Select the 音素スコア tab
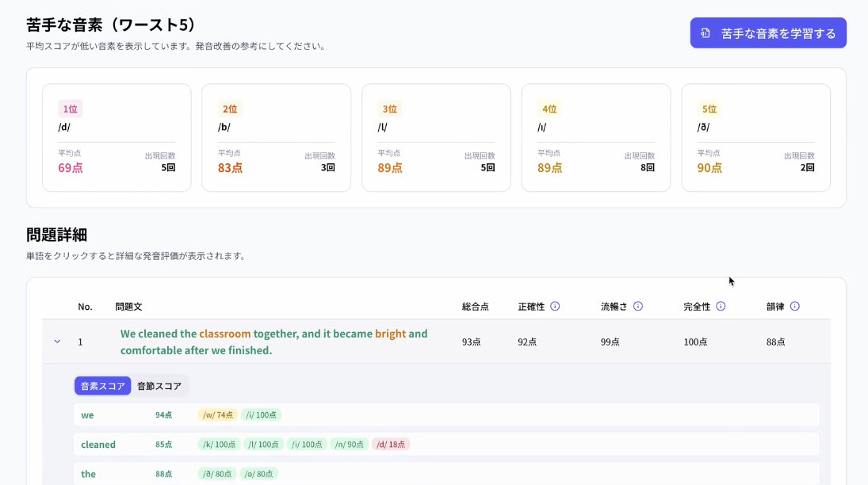 click(x=102, y=385)
